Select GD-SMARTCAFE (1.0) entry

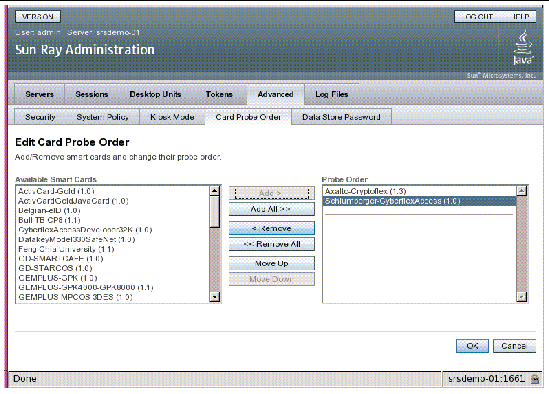pyautogui.click(x=113, y=259)
